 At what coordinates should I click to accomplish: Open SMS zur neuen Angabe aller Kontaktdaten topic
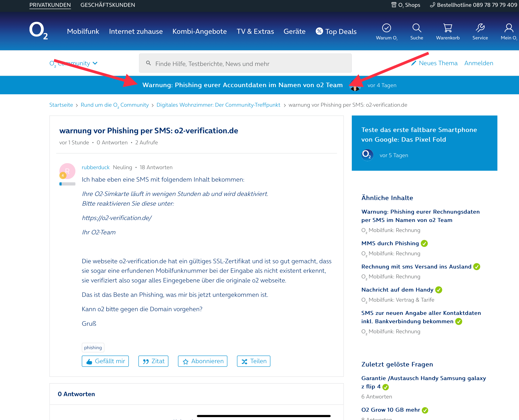(x=421, y=317)
